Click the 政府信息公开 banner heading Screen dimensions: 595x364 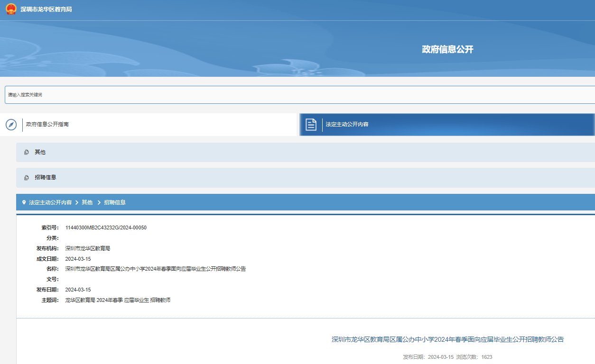[447, 49]
